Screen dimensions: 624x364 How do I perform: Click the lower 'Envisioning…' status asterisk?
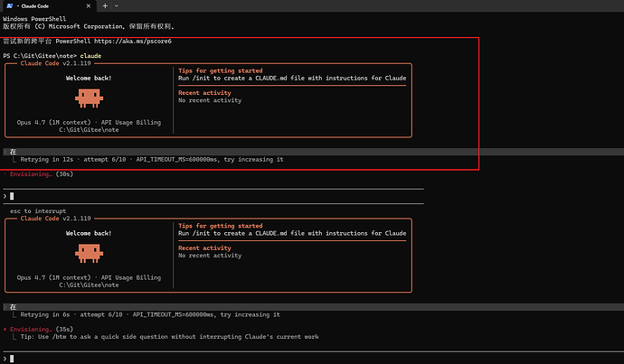(5, 329)
